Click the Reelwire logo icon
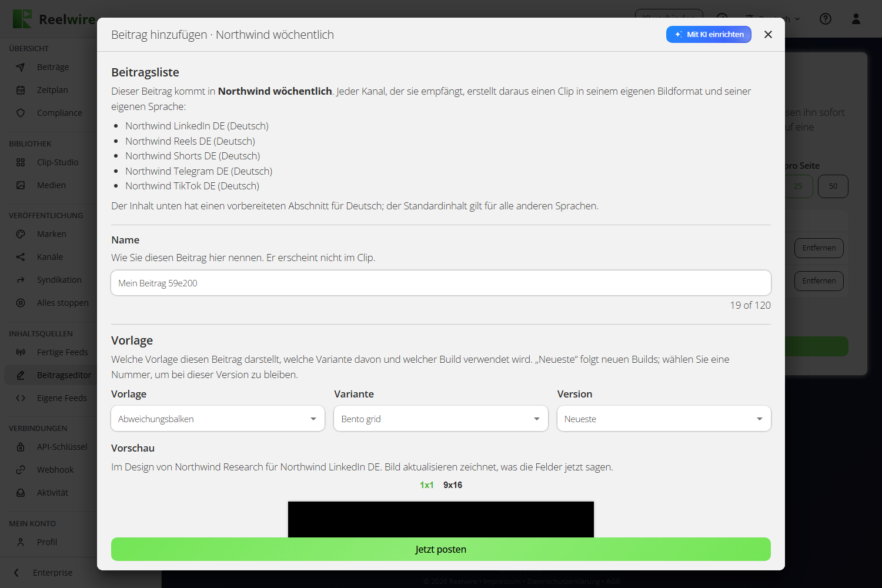Screen dimensions: 882x588 point(22,19)
